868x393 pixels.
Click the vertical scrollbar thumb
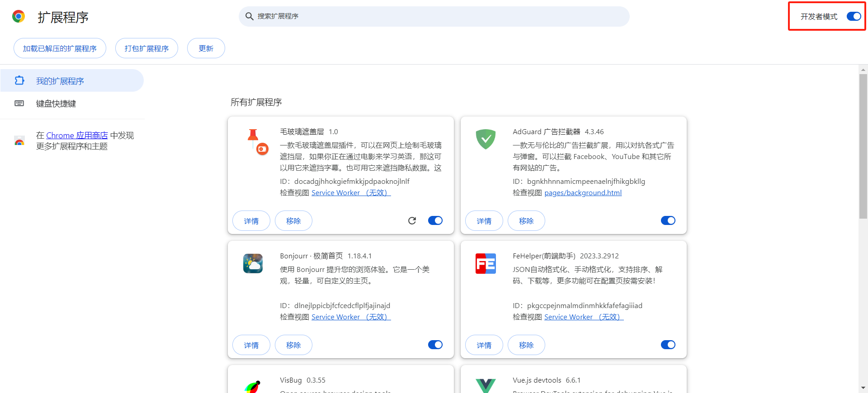(x=863, y=146)
